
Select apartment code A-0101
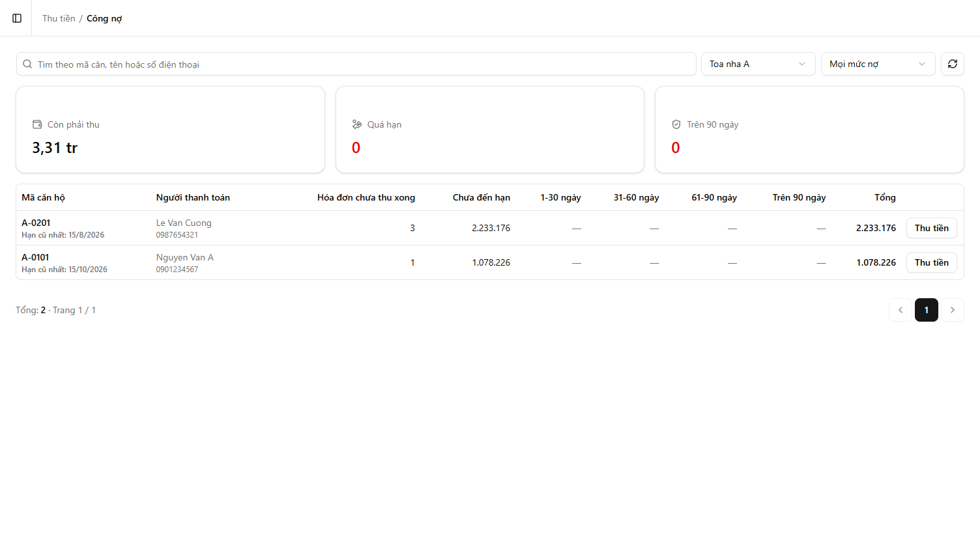(x=35, y=257)
